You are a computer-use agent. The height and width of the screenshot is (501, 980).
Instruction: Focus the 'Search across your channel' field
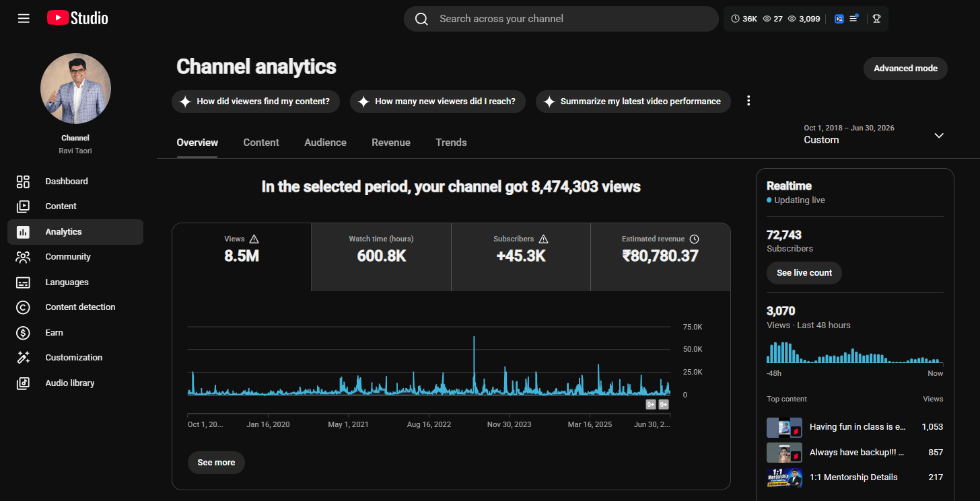[x=561, y=19]
